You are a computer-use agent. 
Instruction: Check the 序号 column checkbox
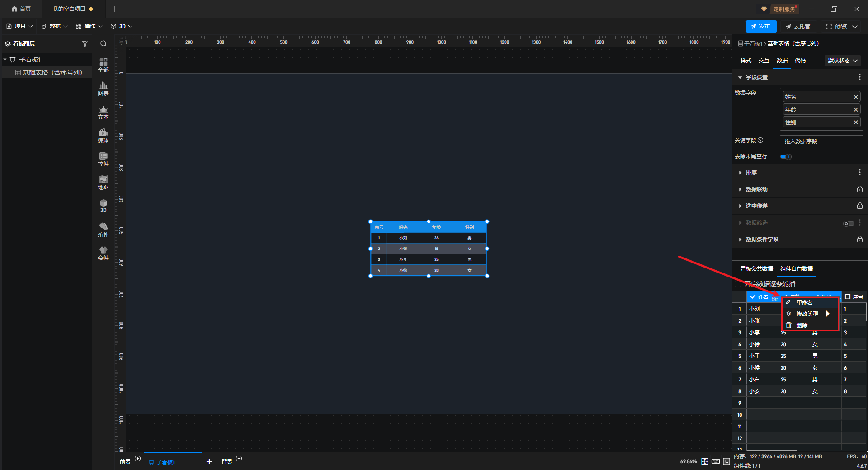point(848,297)
